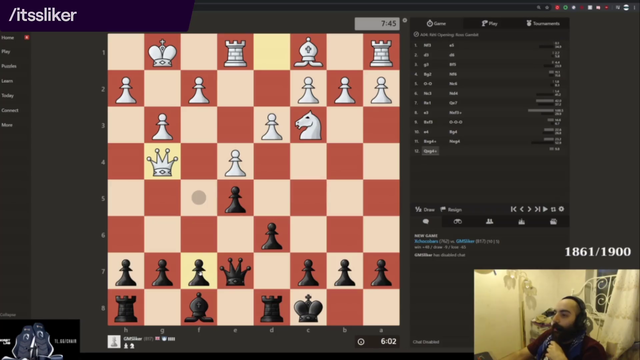This screenshot has width=640, height=360.
Task: Open the archive box tab icon
Action: (x=553, y=221)
